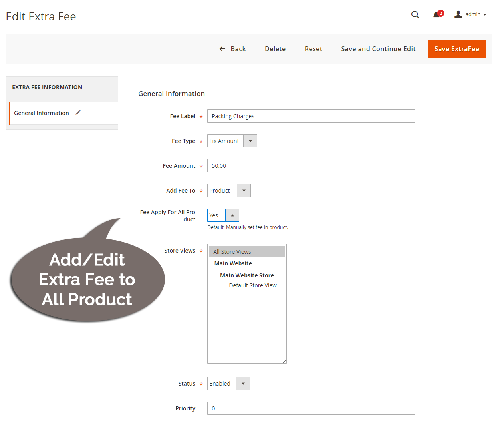The height and width of the screenshot is (434, 504).
Task: Open the admin account user icon
Action: point(458,14)
